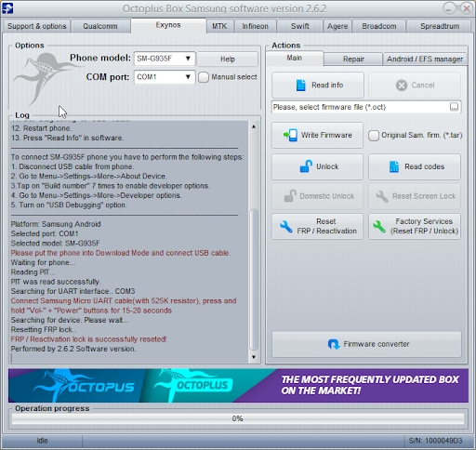Click log line 'Searching for UART interface.. COM3'

coord(73,291)
